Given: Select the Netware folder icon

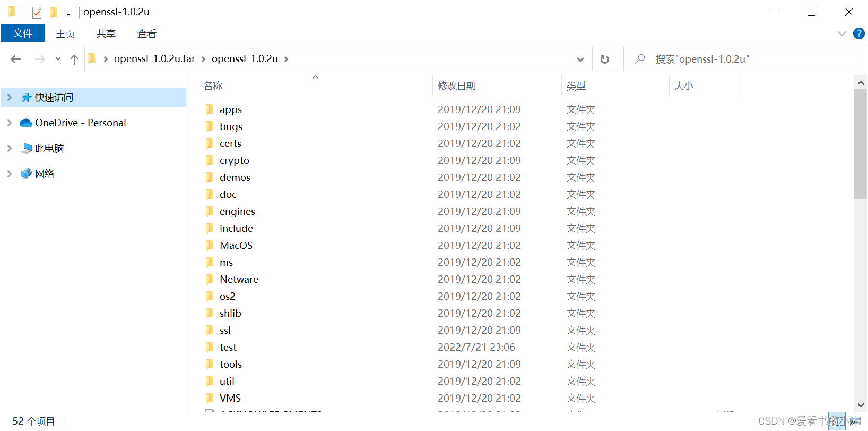Looking at the screenshot, I should click(x=210, y=279).
